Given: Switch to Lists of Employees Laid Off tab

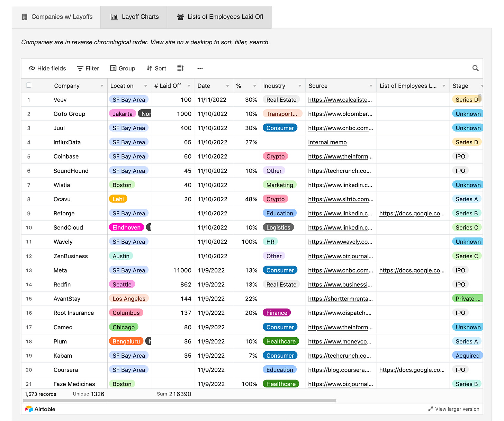Looking at the screenshot, I should tap(219, 17).
